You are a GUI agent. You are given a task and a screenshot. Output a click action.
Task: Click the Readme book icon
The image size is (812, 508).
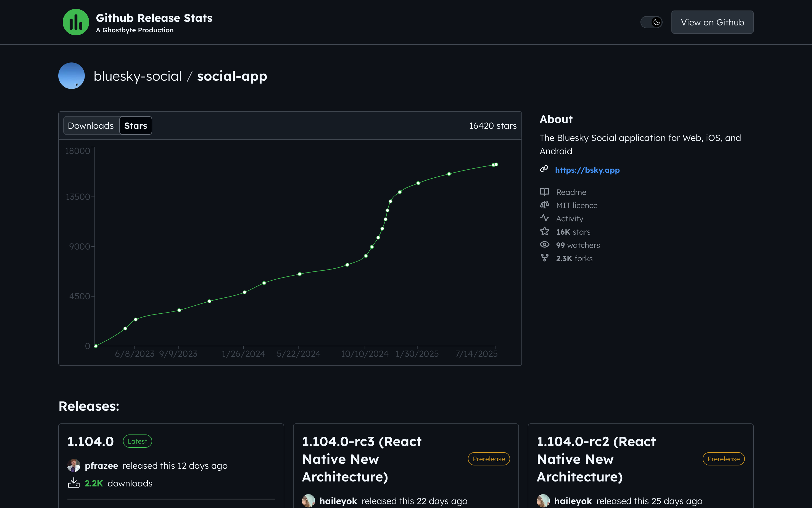pos(544,192)
